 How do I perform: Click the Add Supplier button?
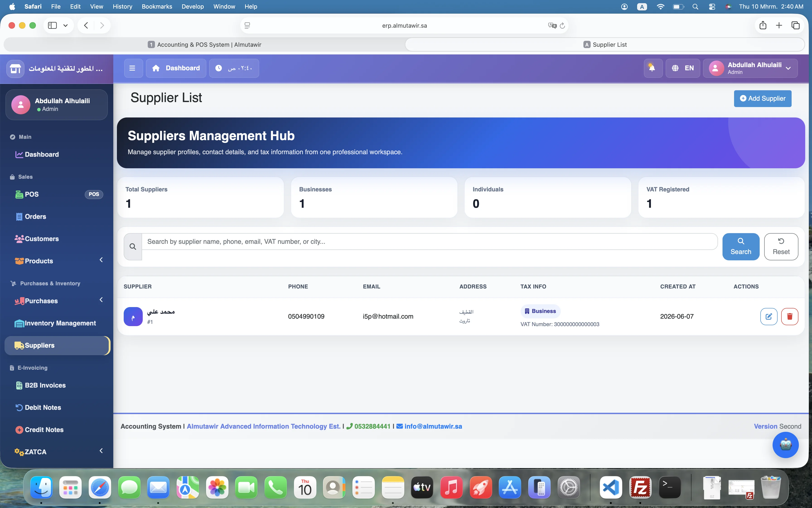(763, 98)
